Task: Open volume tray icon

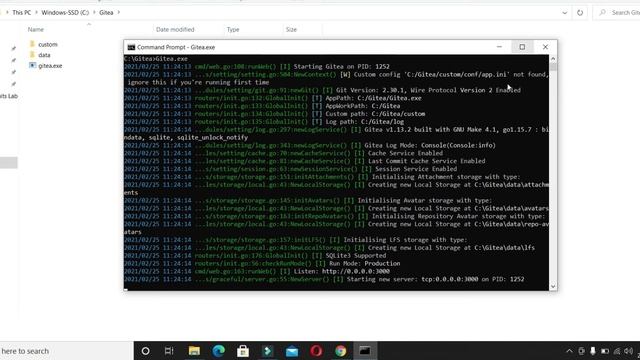Action: tap(629, 351)
